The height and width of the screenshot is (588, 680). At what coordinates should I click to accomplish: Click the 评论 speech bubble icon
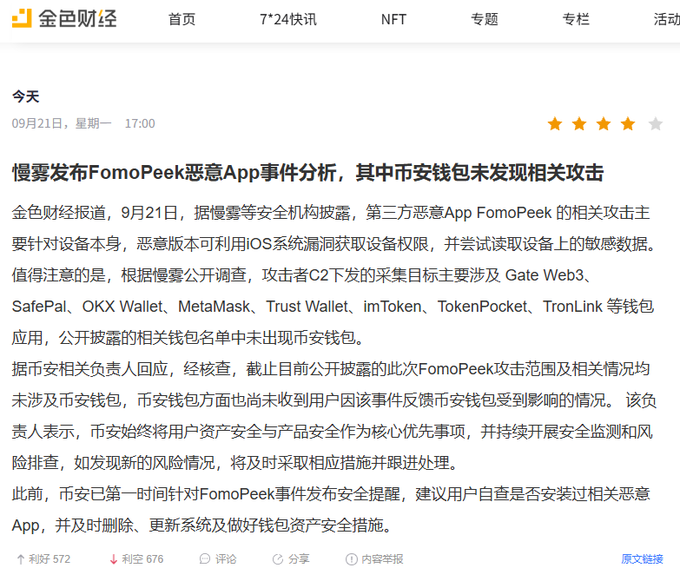[x=205, y=559]
